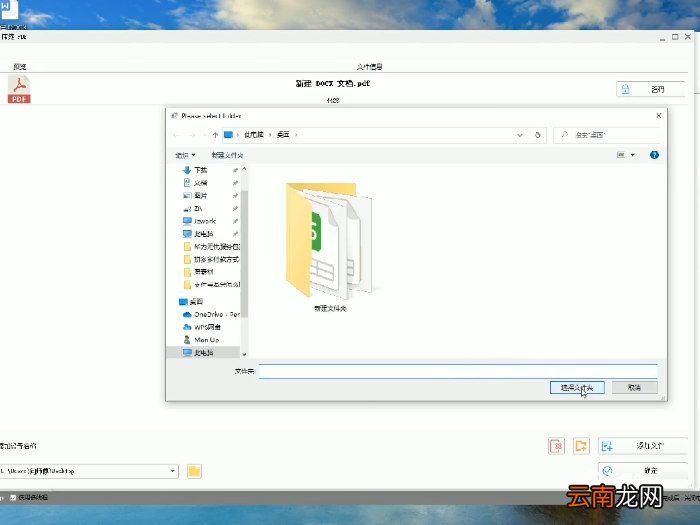Click the WPS cloud icon in sidebar
Viewport: 700px width, 525px height.
click(187, 327)
